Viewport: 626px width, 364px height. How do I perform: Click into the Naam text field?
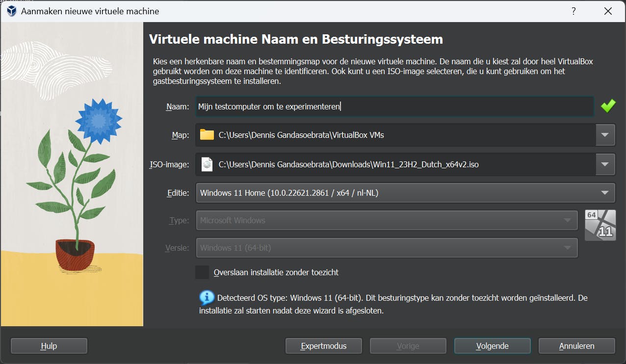[x=395, y=106]
